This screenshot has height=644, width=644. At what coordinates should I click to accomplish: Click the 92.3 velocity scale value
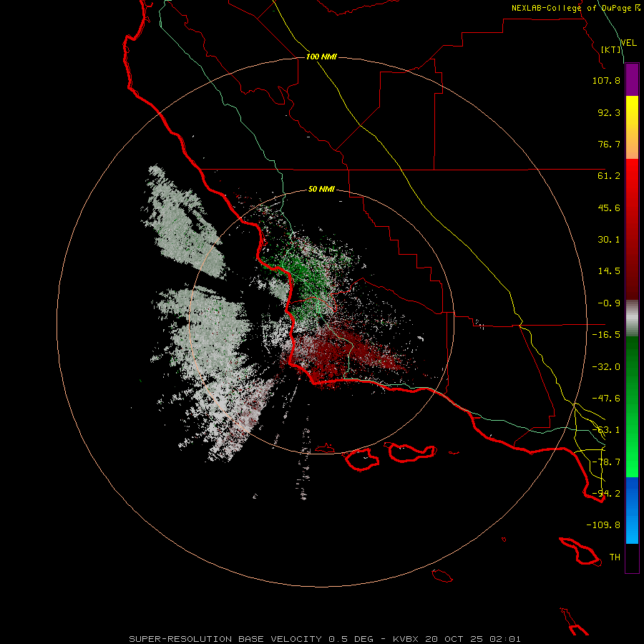[609, 112]
